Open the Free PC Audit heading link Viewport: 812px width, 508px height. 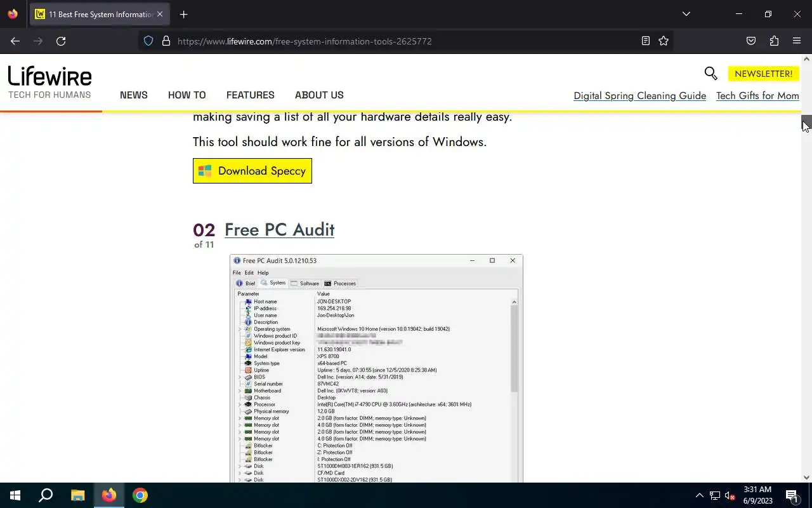(x=279, y=229)
